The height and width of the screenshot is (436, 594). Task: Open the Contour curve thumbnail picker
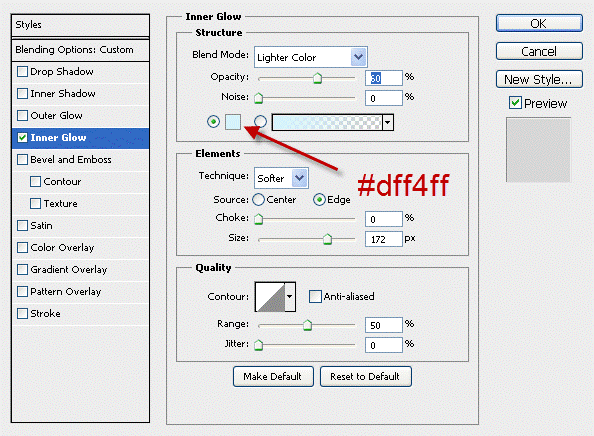[270, 297]
